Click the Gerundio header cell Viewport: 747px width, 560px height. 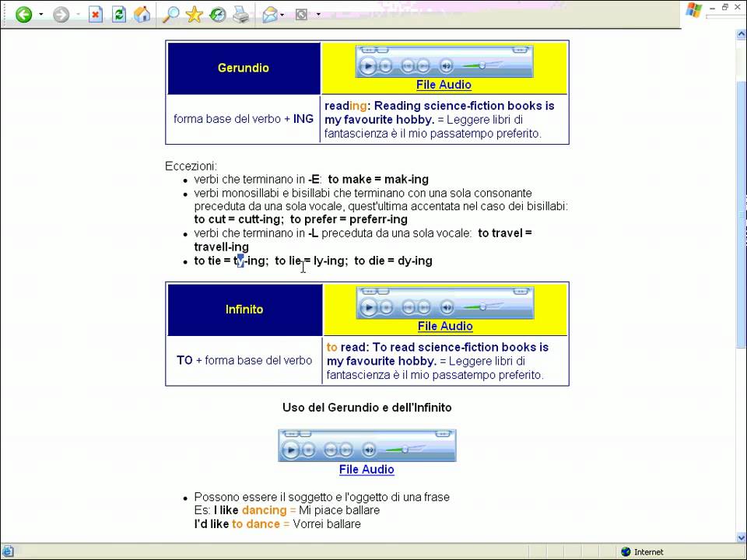coord(244,68)
